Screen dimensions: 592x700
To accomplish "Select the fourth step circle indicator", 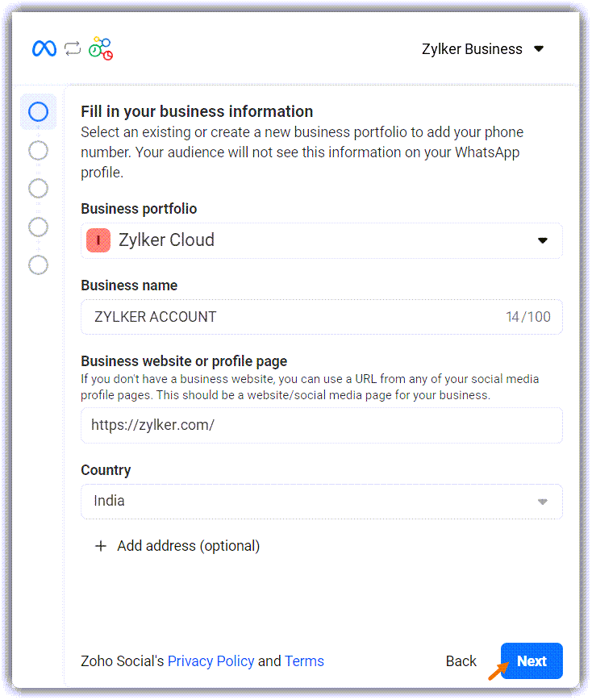I will [x=38, y=227].
